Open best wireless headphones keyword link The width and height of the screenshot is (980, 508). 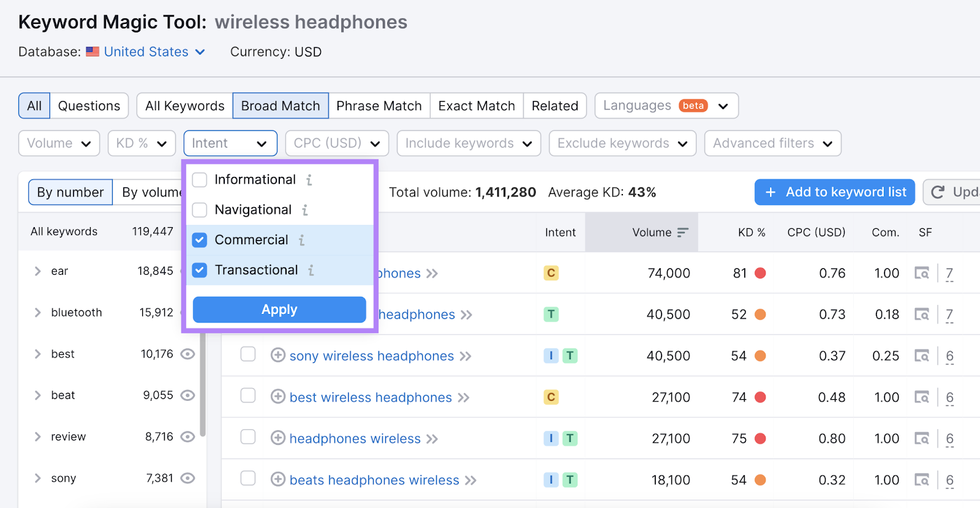pyautogui.click(x=371, y=398)
